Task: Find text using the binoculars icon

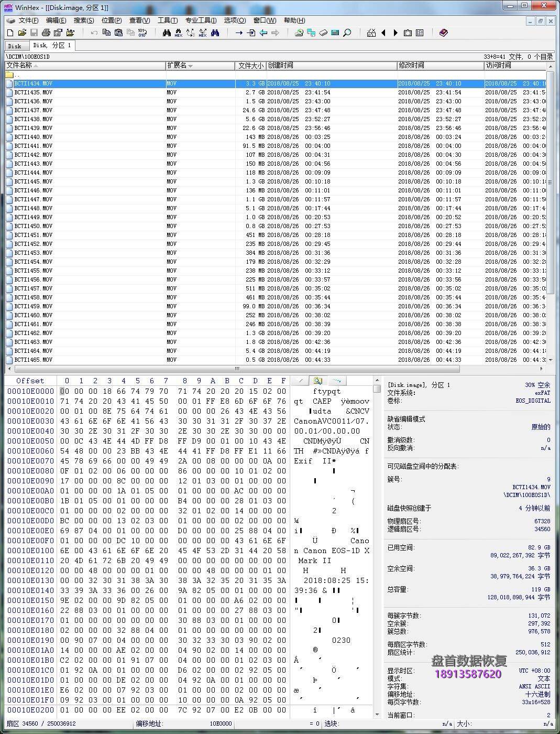Action: click(x=167, y=33)
